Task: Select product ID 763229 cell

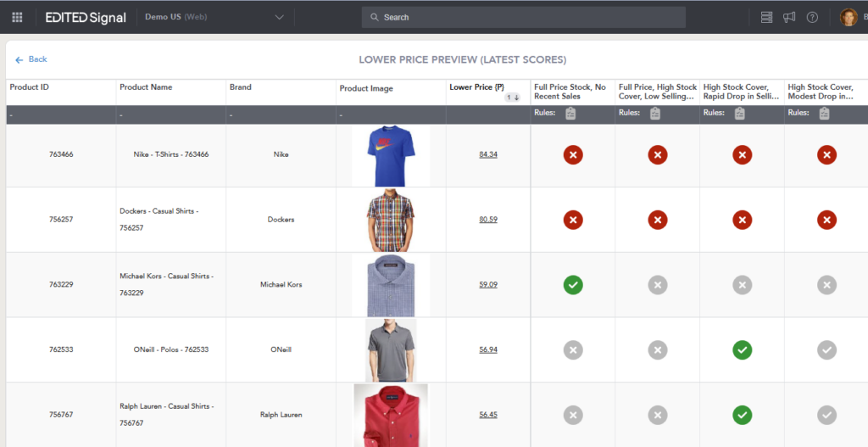Action: 61,285
